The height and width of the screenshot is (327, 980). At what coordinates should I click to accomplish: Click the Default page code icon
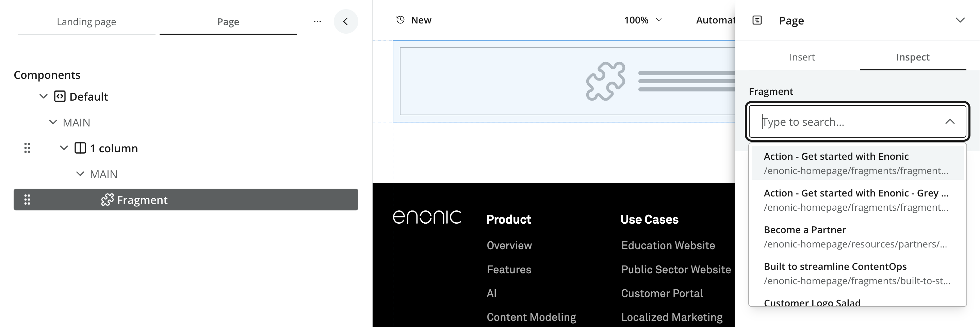click(x=60, y=96)
